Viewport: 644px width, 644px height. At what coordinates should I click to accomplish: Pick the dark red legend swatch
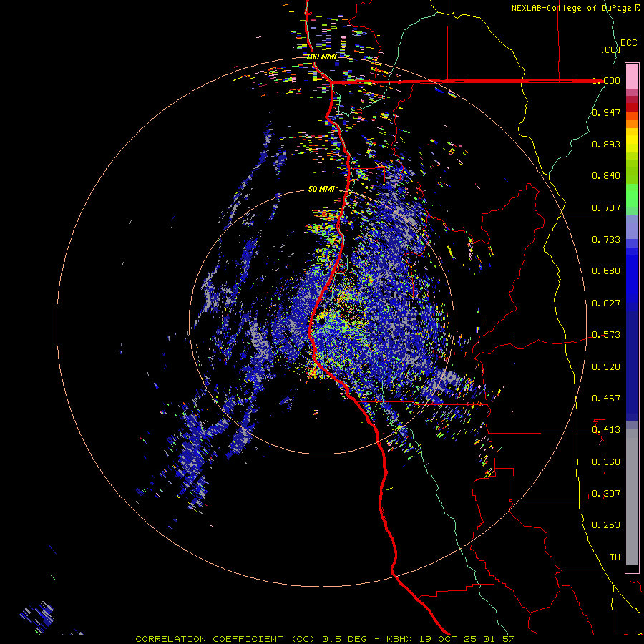click(x=632, y=107)
